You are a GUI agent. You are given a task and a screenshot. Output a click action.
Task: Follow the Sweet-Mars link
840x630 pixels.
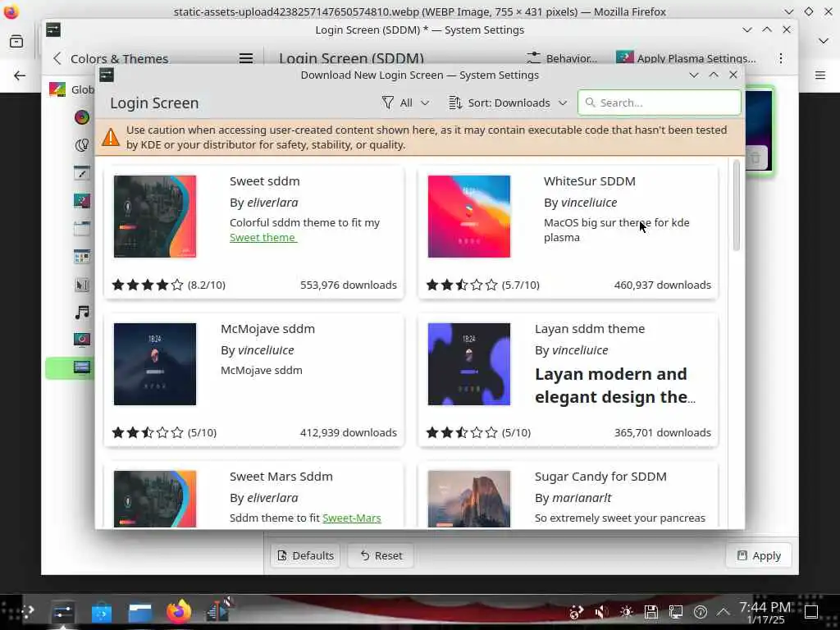coord(351,518)
